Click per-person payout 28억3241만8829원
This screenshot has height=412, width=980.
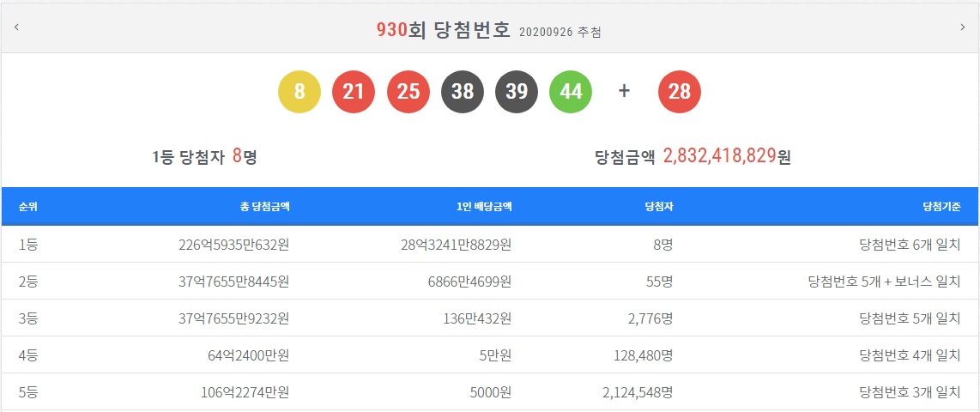[457, 245]
